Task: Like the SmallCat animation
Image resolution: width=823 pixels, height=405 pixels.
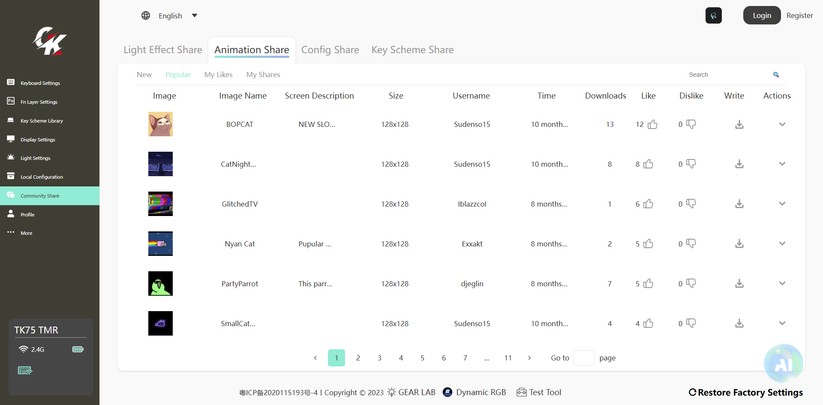Action: tap(648, 323)
